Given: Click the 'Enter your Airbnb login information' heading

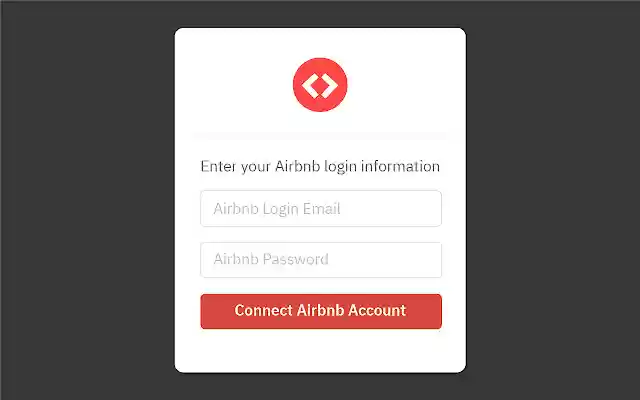Looking at the screenshot, I should click(320, 167).
